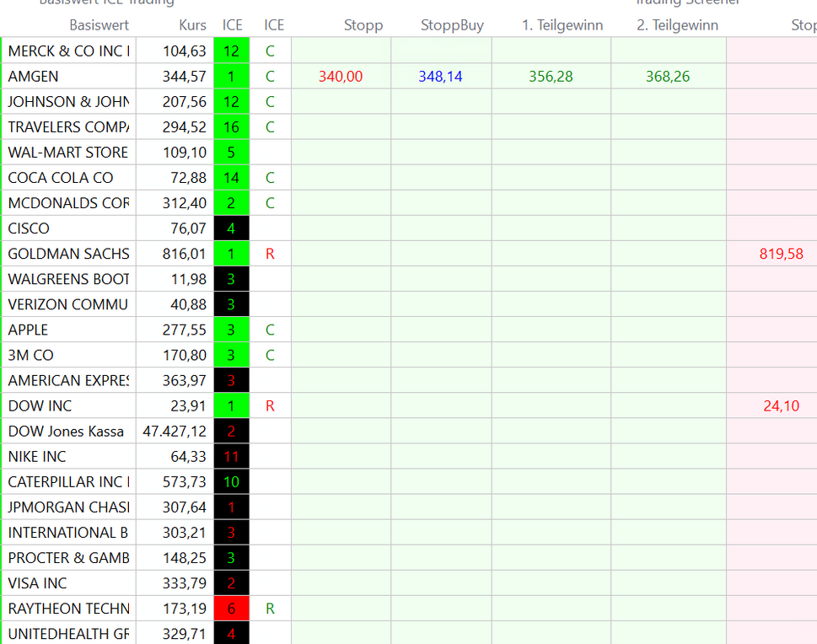Image resolution: width=817 pixels, height=644 pixels.
Task: Click the green ICE cell 16 for TRAVELERS
Action: [x=231, y=127]
